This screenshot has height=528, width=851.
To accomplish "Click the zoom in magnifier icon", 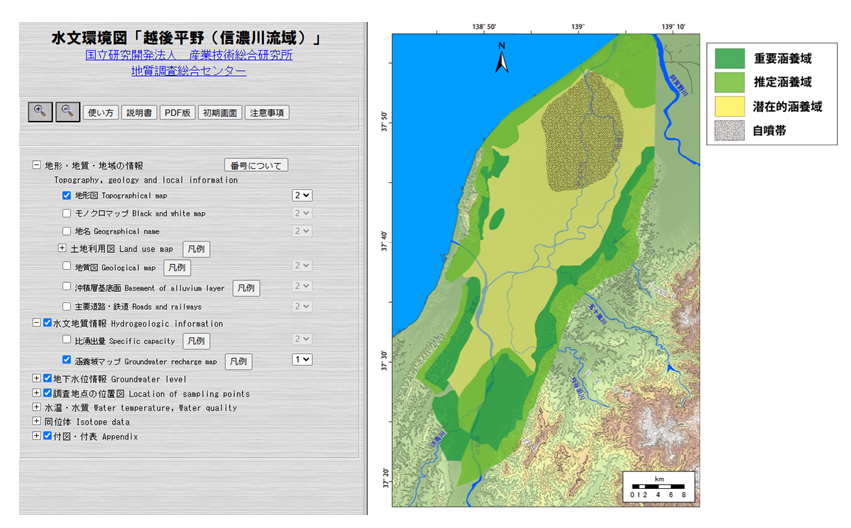I will (40, 112).
